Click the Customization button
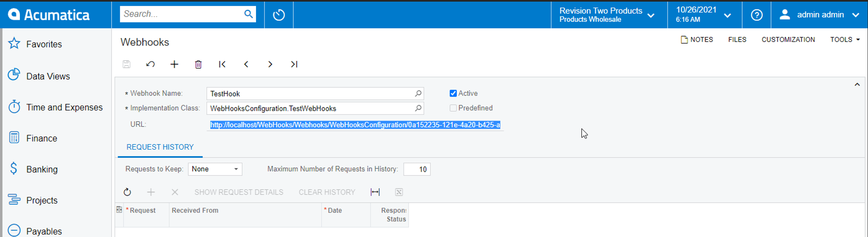The width and height of the screenshot is (868, 237). (x=788, y=39)
